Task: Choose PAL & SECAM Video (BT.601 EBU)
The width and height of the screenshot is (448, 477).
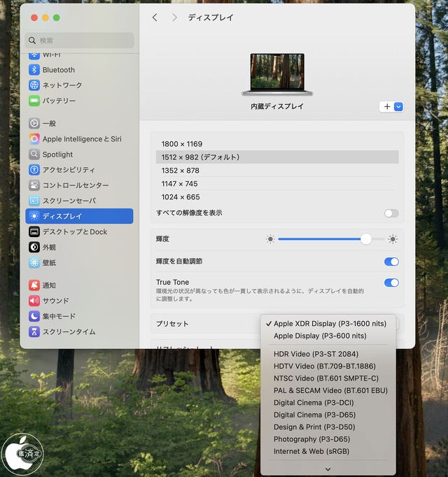Action: 328,390
